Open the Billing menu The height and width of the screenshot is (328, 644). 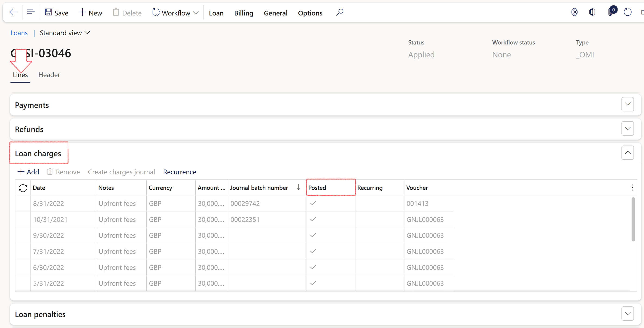pos(243,13)
